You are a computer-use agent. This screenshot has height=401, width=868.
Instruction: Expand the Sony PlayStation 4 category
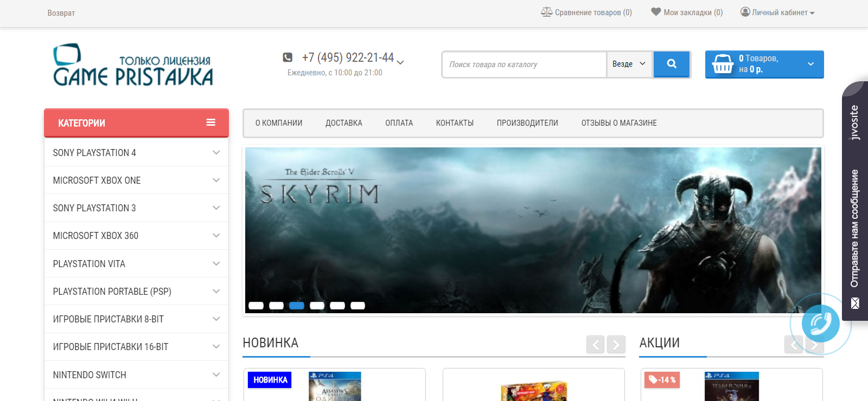click(x=216, y=153)
